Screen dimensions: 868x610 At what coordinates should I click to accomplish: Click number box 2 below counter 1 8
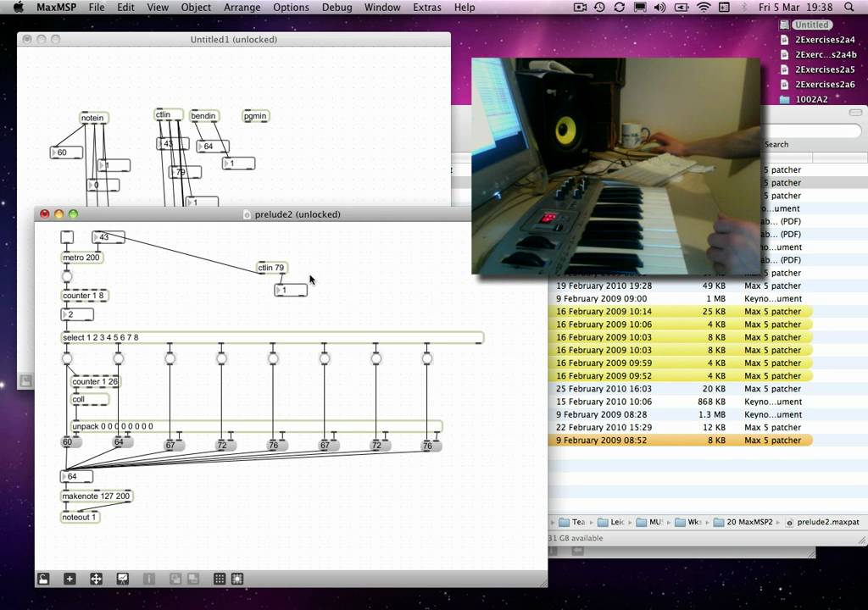click(x=77, y=314)
